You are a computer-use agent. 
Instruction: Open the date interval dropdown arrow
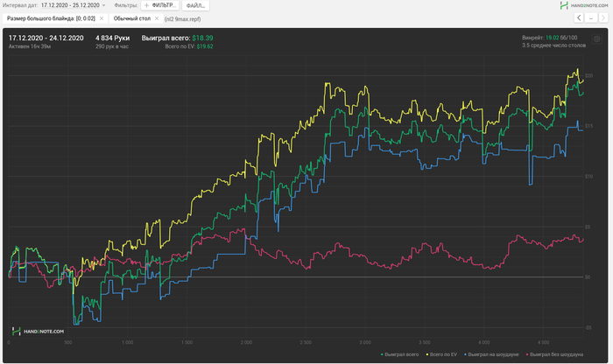(103, 5)
